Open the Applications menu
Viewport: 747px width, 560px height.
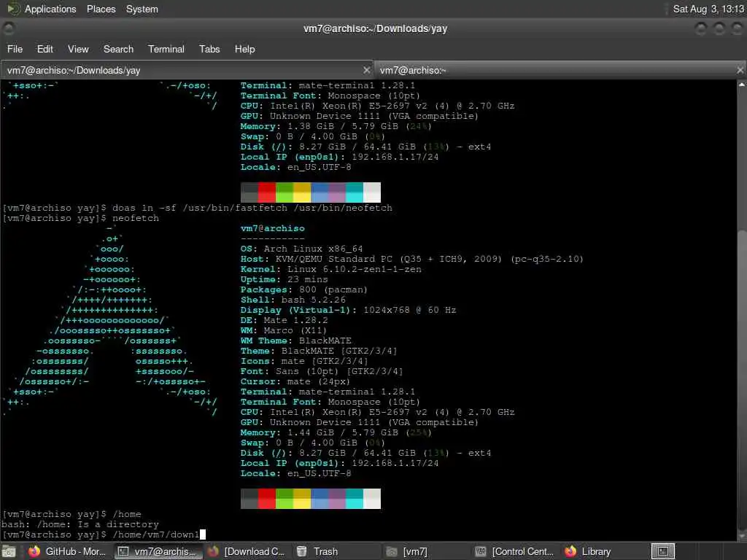tap(50, 9)
